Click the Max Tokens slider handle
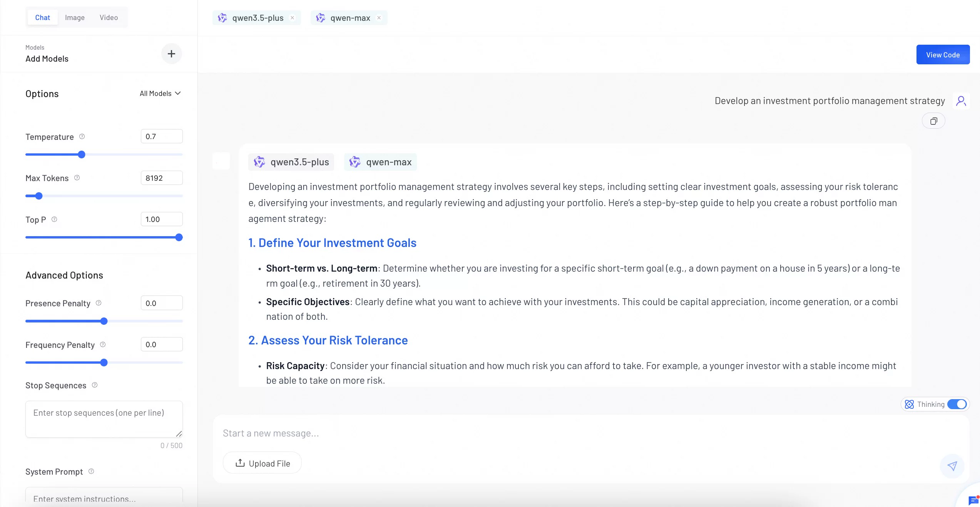980x507 pixels. [x=39, y=196]
